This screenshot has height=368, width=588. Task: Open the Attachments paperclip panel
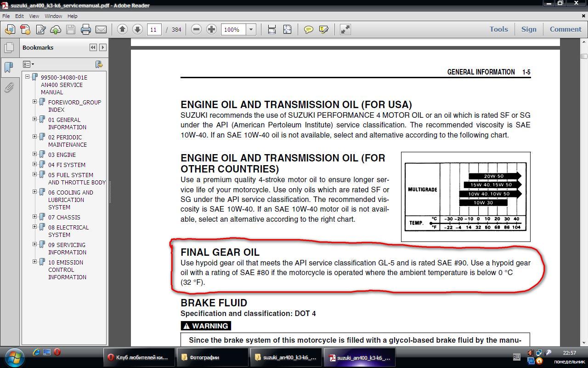(x=9, y=87)
